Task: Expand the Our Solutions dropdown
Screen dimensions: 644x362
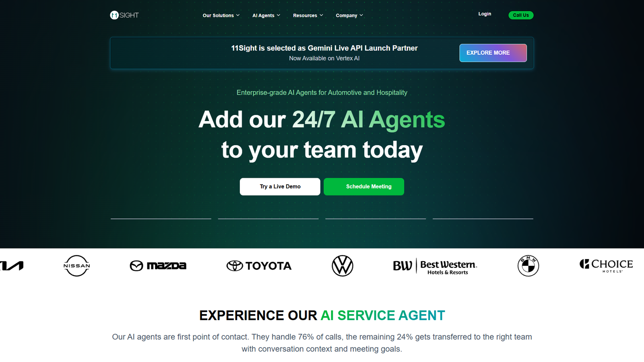Action: 221,15
